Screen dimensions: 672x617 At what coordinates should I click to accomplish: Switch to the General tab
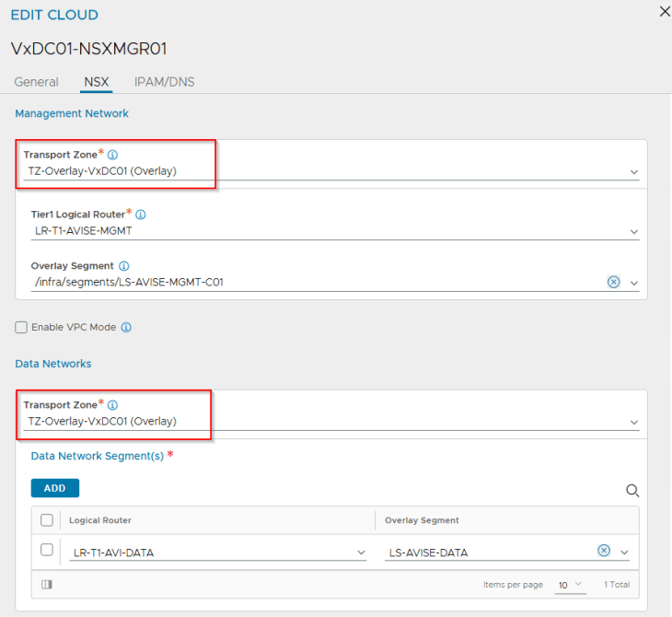(x=37, y=82)
